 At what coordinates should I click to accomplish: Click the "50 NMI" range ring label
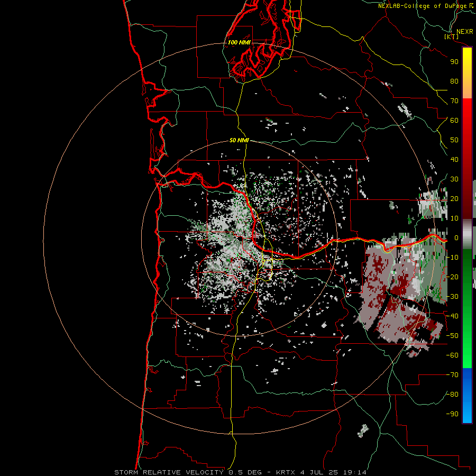[239, 140]
